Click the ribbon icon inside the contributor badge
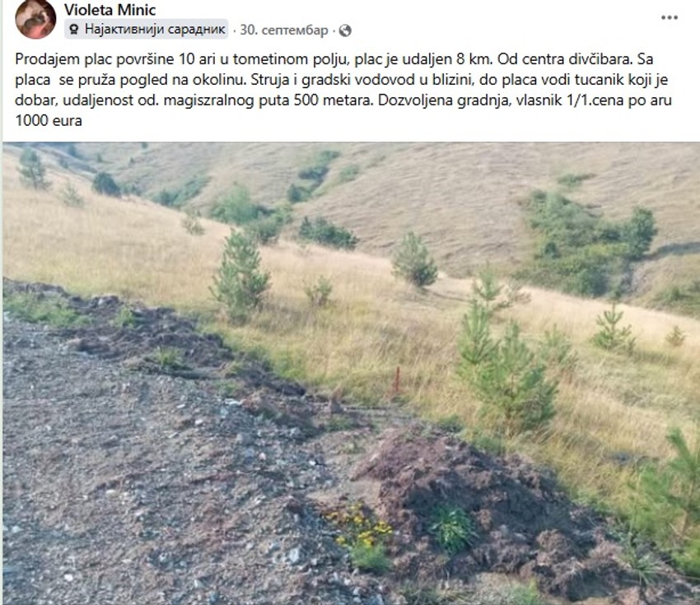This screenshot has height=605, width=700. click(x=75, y=30)
